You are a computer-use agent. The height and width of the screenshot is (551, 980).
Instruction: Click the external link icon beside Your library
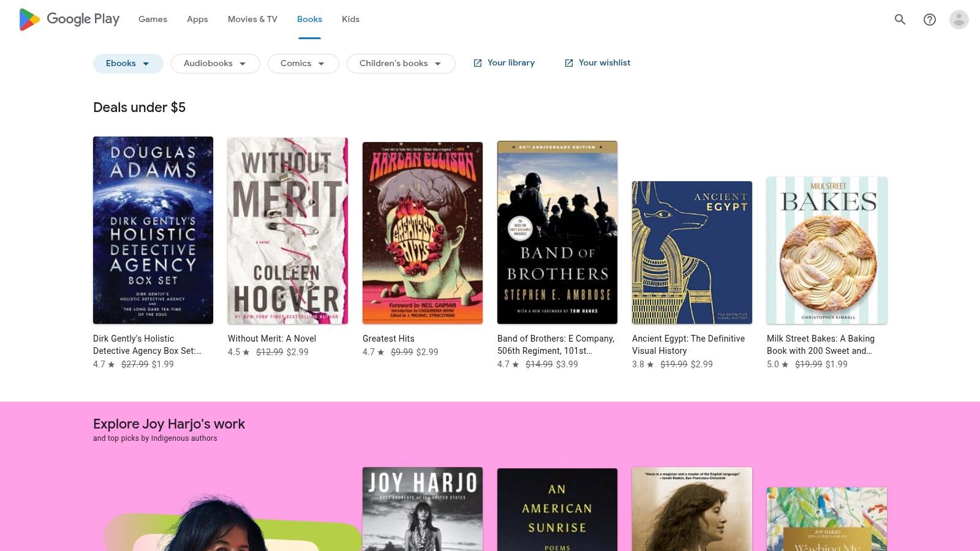click(477, 62)
